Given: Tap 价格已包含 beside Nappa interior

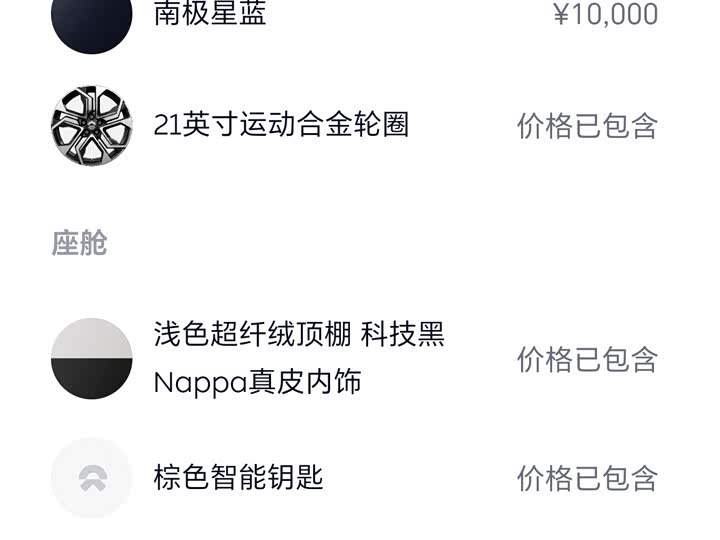Looking at the screenshot, I should point(587,359).
